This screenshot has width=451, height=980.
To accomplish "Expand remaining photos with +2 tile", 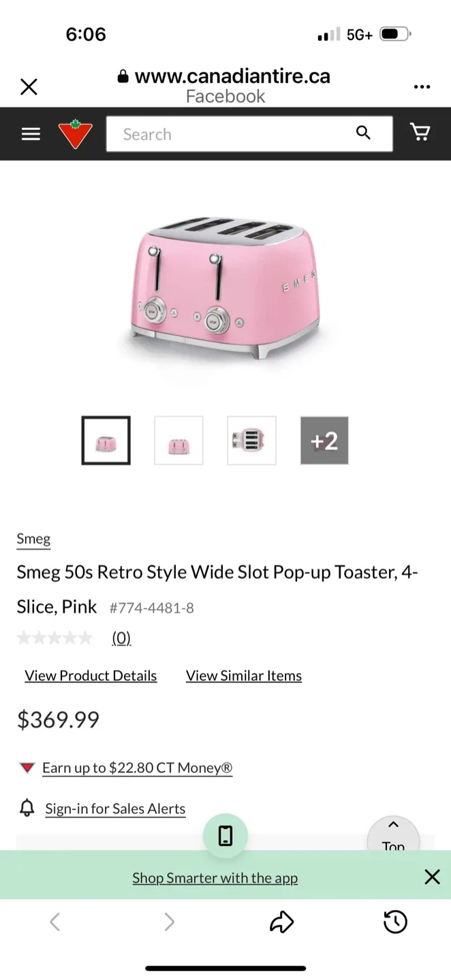I will click(324, 440).
